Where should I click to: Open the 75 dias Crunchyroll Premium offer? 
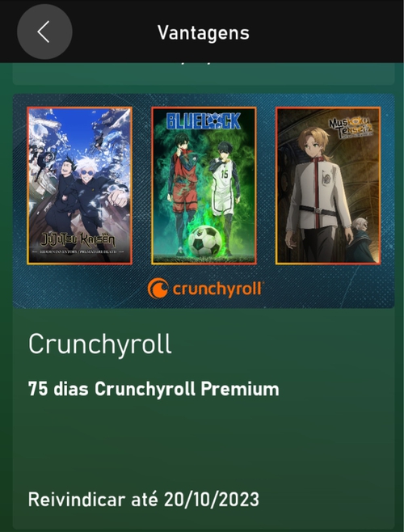[154, 389]
